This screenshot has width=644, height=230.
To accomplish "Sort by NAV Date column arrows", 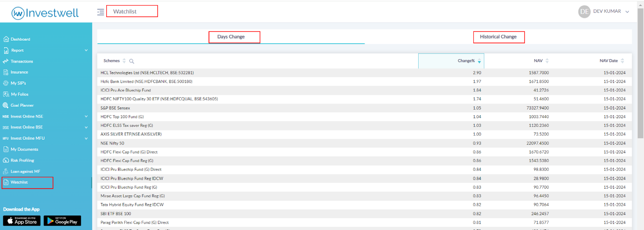I will click(x=622, y=61).
